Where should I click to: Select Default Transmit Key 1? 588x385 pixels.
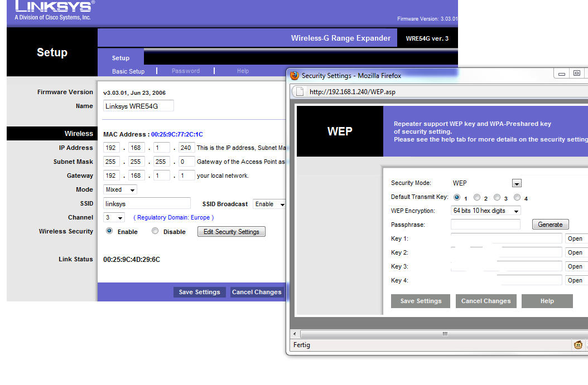click(x=457, y=197)
